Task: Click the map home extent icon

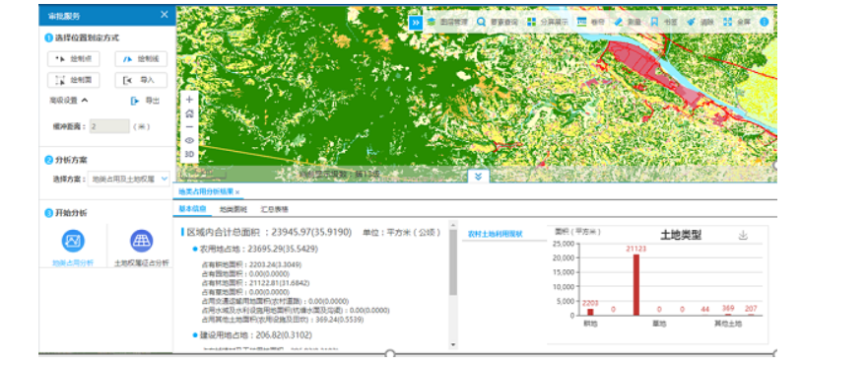Action: point(189,113)
